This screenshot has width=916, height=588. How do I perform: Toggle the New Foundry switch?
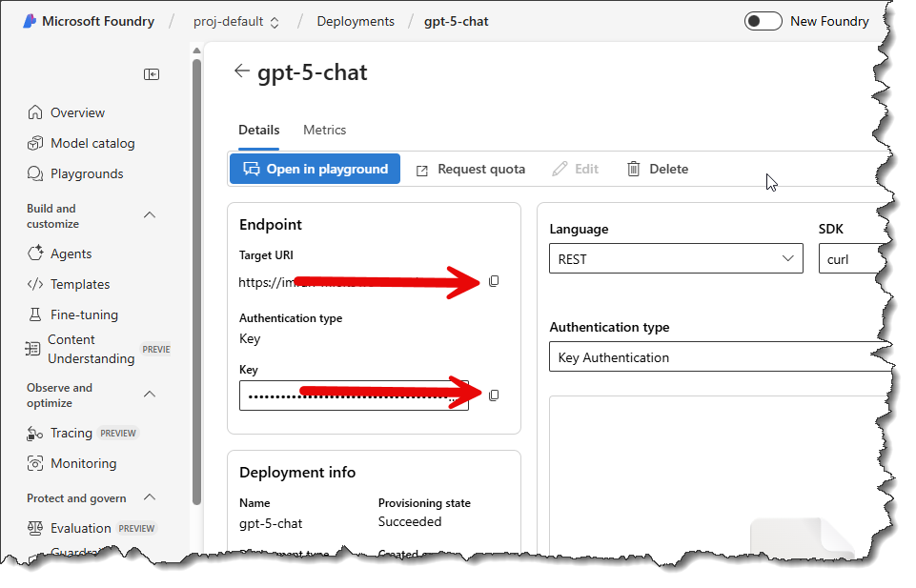(x=763, y=21)
